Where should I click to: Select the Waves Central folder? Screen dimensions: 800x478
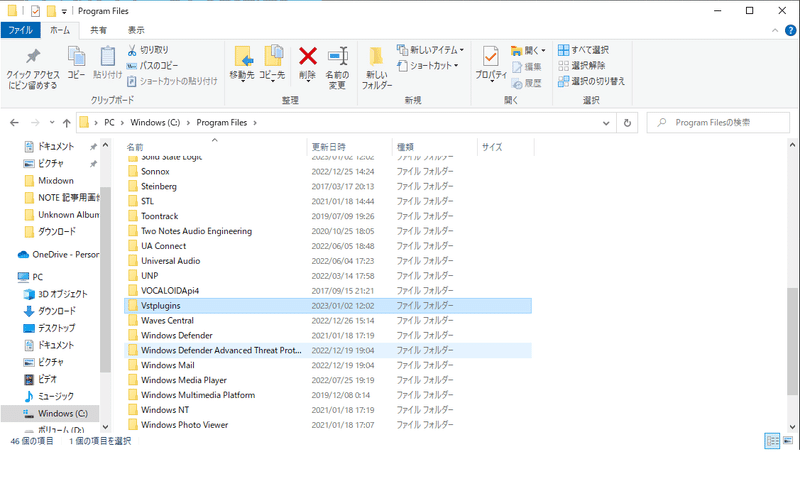(x=328, y=320)
